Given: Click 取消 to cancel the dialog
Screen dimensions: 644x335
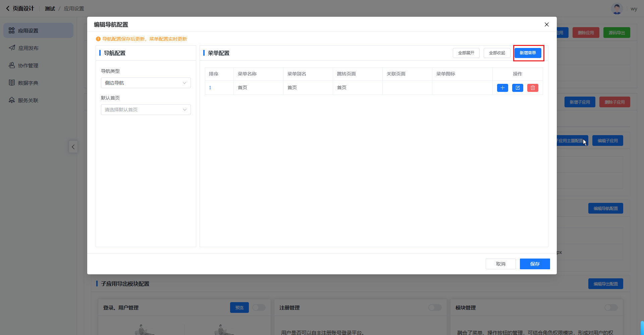Looking at the screenshot, I should point(500,264).
